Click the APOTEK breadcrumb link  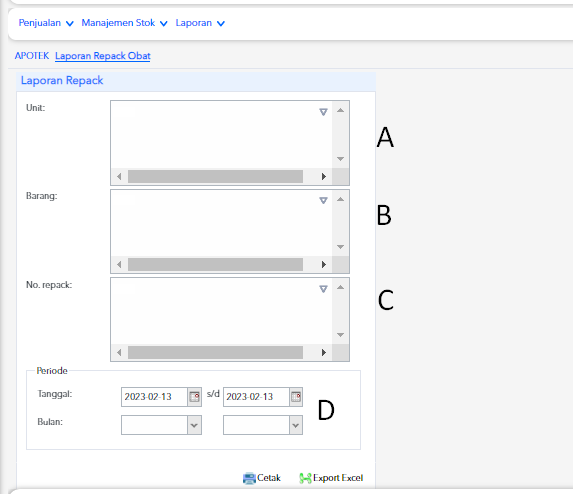click(x=32, y=56)
